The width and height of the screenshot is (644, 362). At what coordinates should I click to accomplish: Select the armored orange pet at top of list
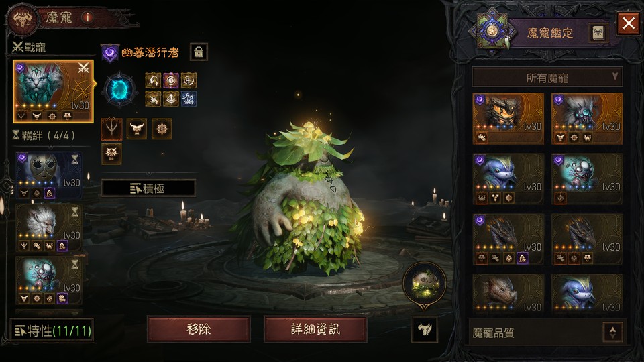click(x=508, y=118)
